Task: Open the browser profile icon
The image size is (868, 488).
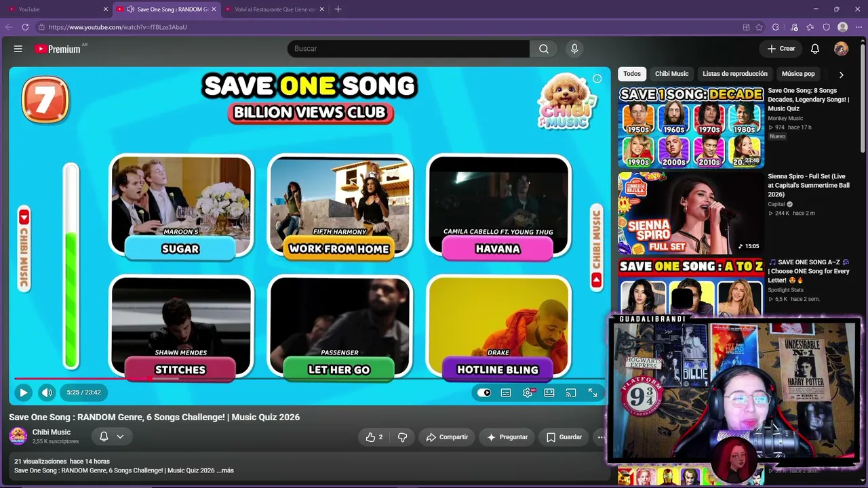Action: pyautogui.click(x=842, y=27)
